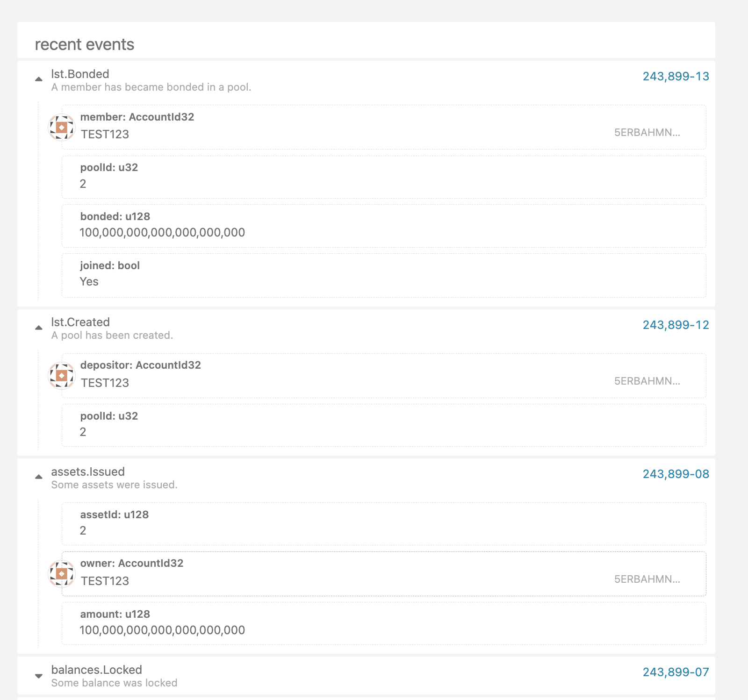Click event index 243,899-07
748x700 pixels.
[x=676, y=672]
